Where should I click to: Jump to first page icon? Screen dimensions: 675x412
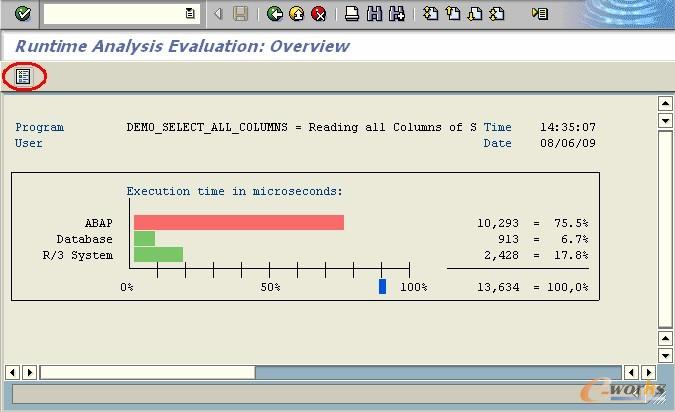click(x=431, y=14)
